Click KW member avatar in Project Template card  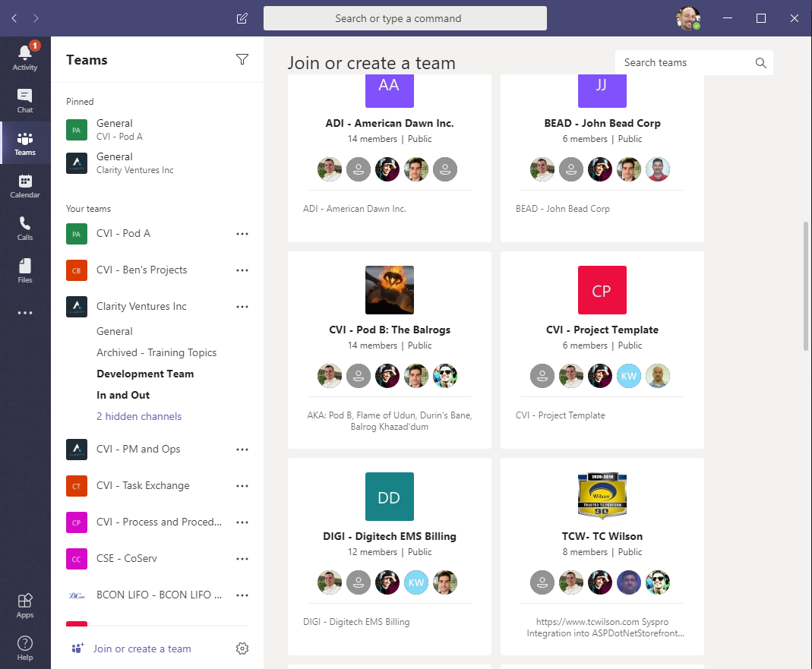coord(628,376)
